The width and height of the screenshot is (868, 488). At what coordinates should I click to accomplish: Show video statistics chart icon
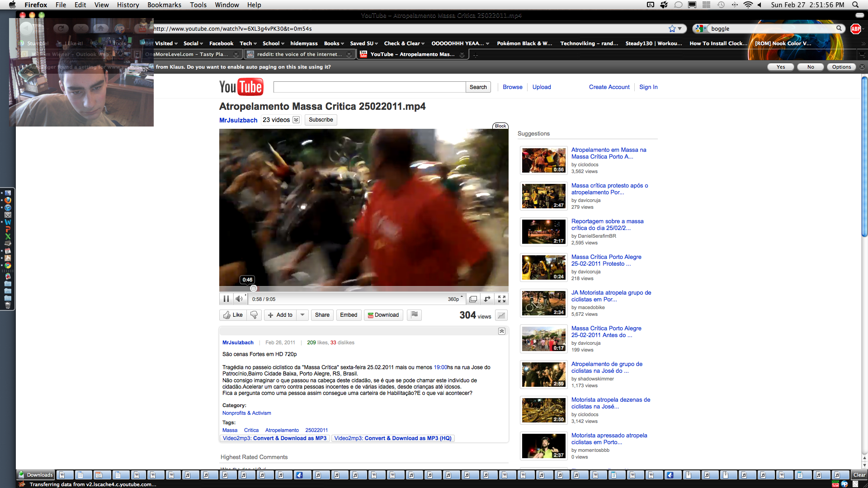[501, 315]
